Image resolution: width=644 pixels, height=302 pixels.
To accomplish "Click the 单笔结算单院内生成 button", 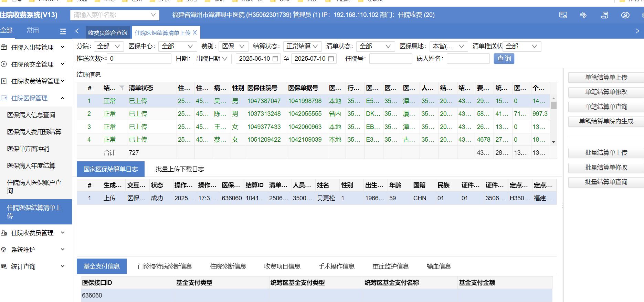I will 606,121.
